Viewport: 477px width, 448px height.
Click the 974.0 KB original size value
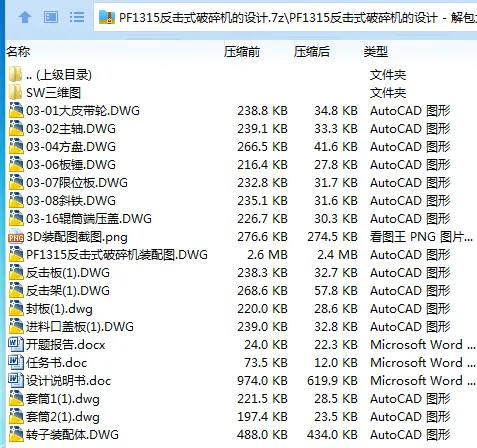point(262,381)
